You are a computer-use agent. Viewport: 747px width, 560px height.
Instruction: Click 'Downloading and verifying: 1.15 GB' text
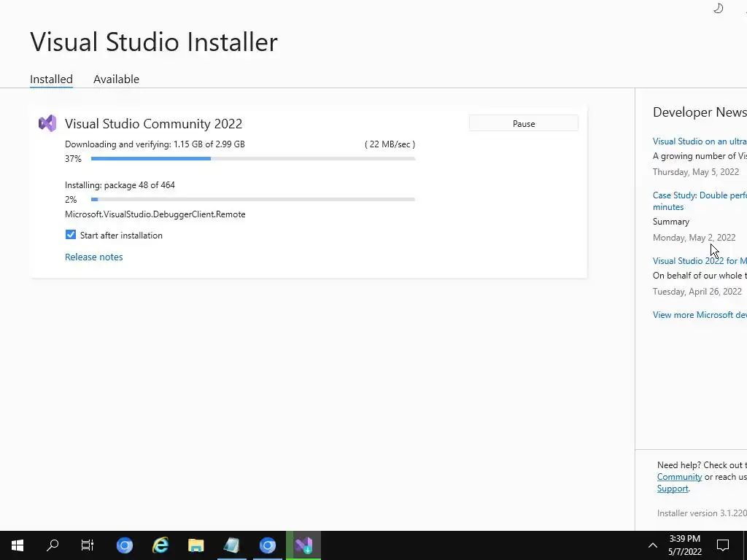pyautogui.click(x=155, y=144)
